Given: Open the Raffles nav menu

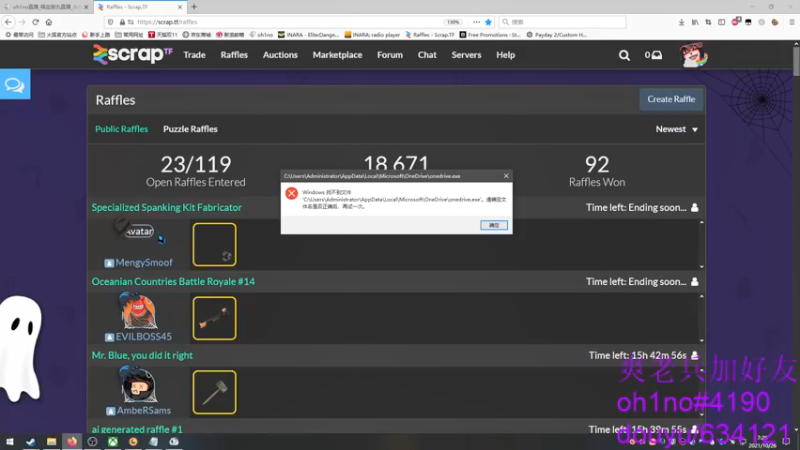Looking at the screenshot, I should (x=234, y=55).
